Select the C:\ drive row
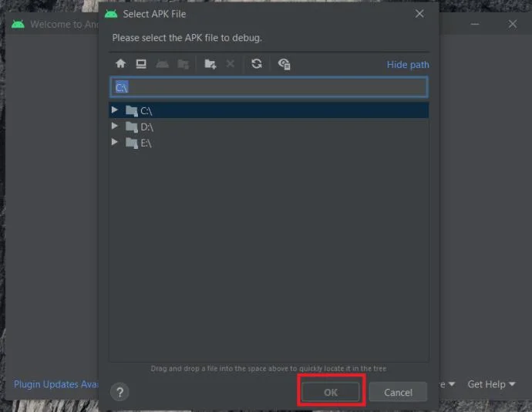Image resolution: width=532 pixels, height=412 pixels. pos(269,110)
